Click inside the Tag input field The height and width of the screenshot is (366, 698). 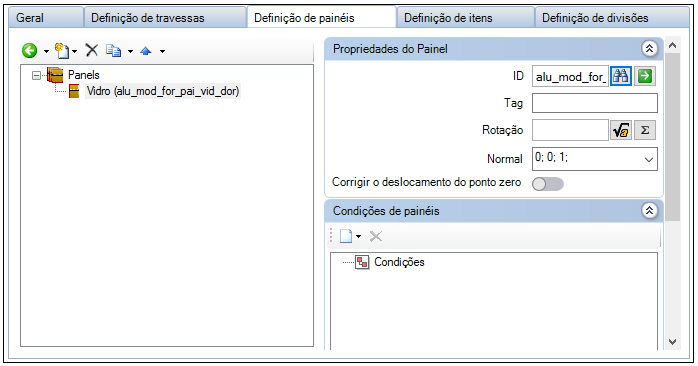(594, 103)
